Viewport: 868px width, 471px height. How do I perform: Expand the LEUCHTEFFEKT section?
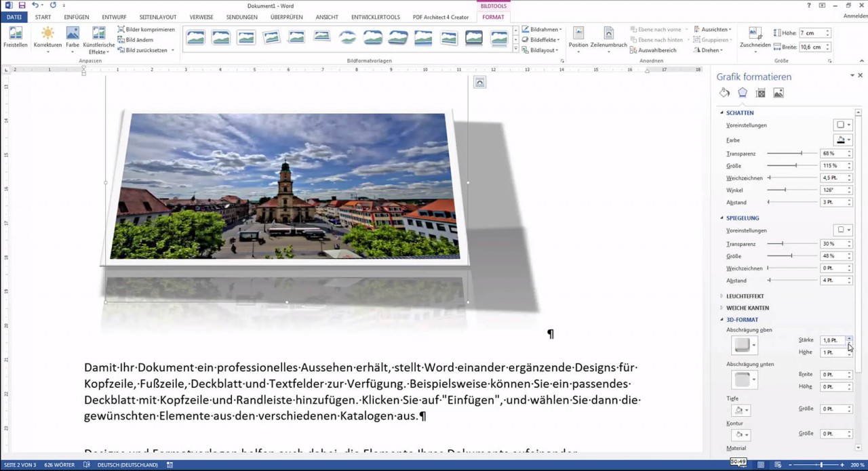point(746,295)
